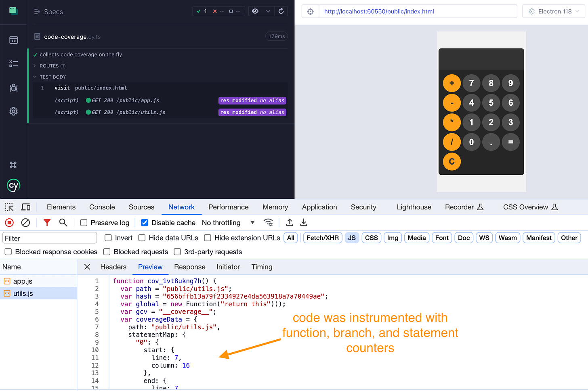Toggle auto-scrolling eye icon
The width and height of the screenshot is (588, 391).
click(255, 11)
